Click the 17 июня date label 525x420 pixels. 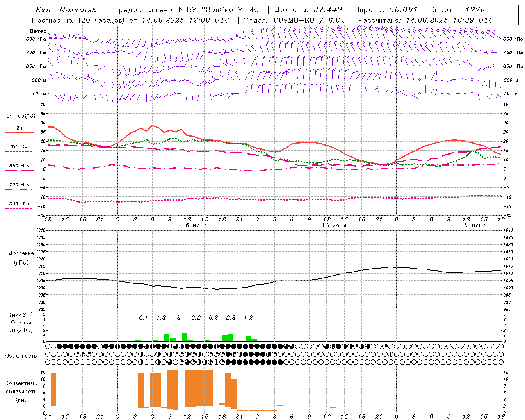[473, 226]
